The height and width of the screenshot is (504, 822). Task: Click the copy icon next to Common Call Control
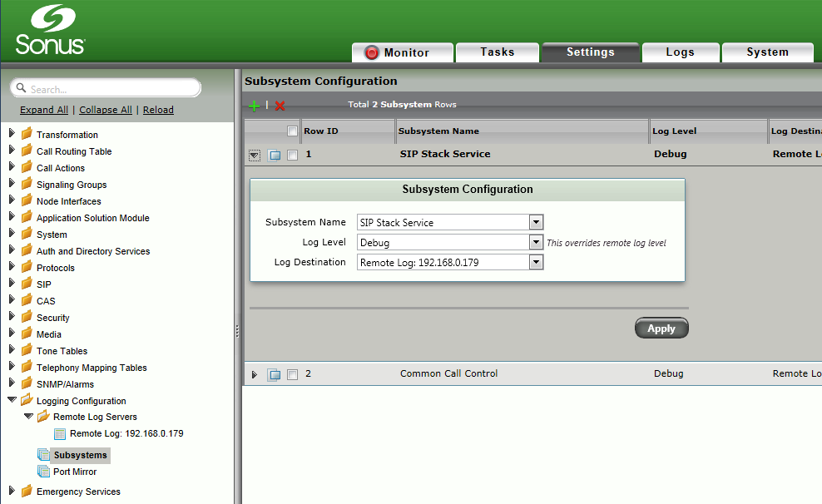[x=275, y=374]
